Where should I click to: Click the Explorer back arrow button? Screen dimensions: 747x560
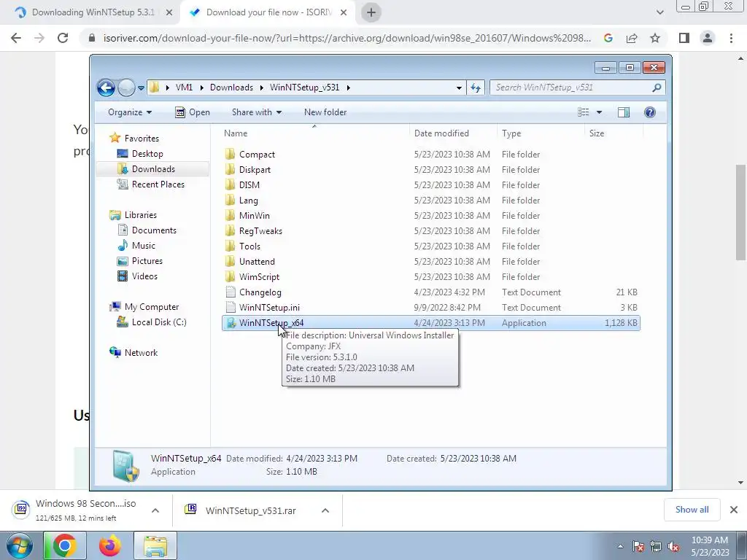point(106,87)
